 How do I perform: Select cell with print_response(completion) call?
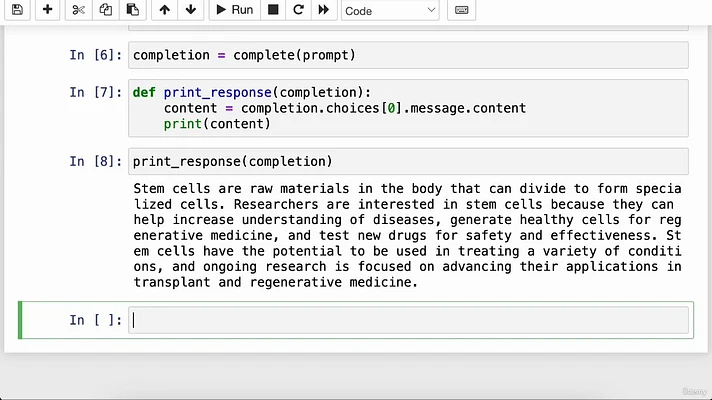click(408, 161)
